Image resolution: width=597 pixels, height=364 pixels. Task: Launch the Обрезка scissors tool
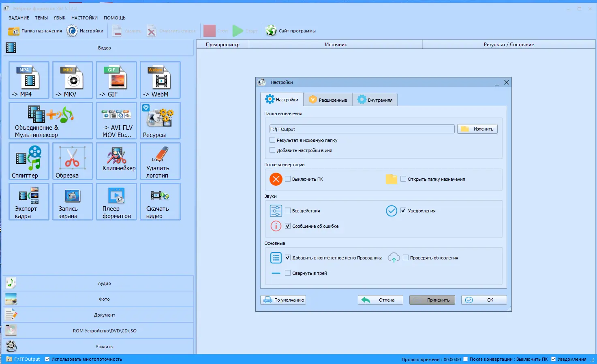73,161
